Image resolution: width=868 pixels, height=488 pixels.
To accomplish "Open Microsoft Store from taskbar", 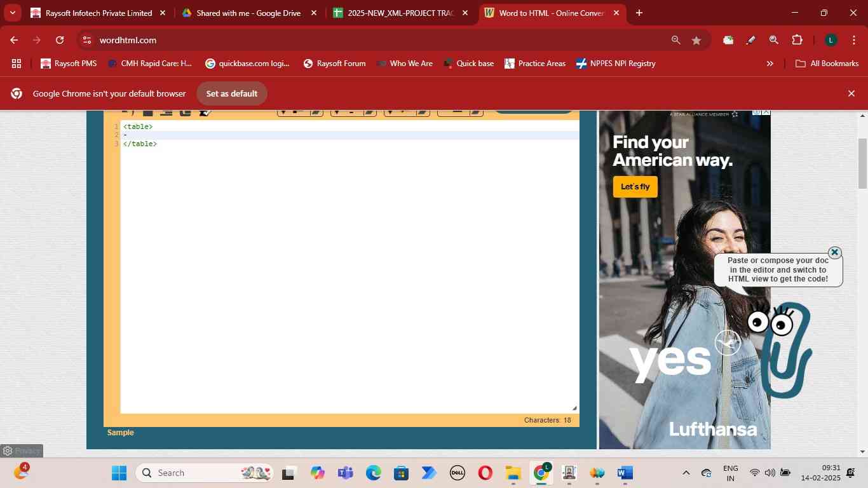I will (x=401, y=473).
